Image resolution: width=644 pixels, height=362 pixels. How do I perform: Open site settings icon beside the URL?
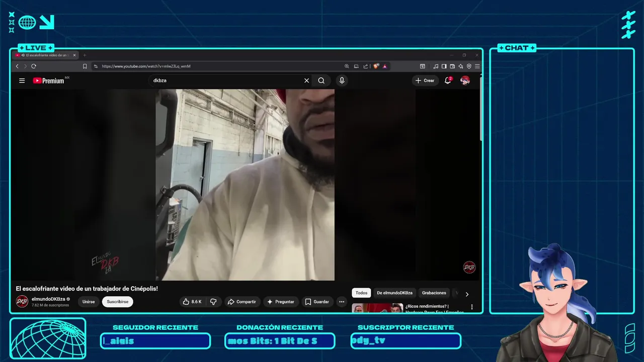tap(96, 66)
